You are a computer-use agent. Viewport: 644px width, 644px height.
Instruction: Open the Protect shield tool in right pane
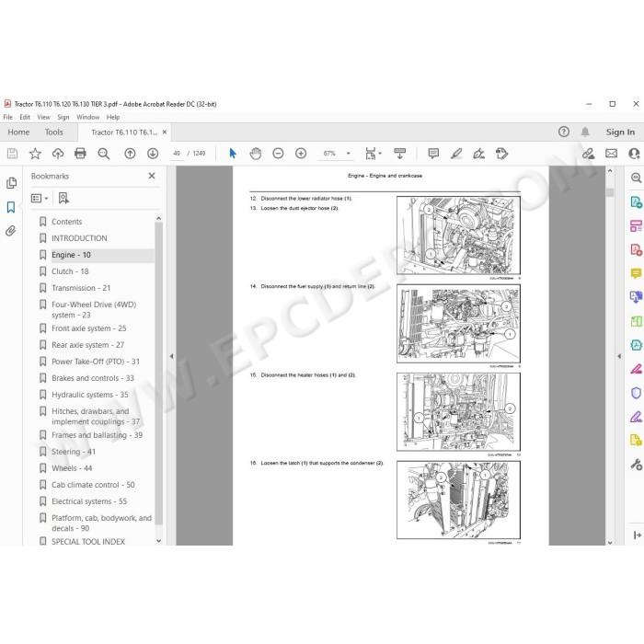click(x=637, y=393)
